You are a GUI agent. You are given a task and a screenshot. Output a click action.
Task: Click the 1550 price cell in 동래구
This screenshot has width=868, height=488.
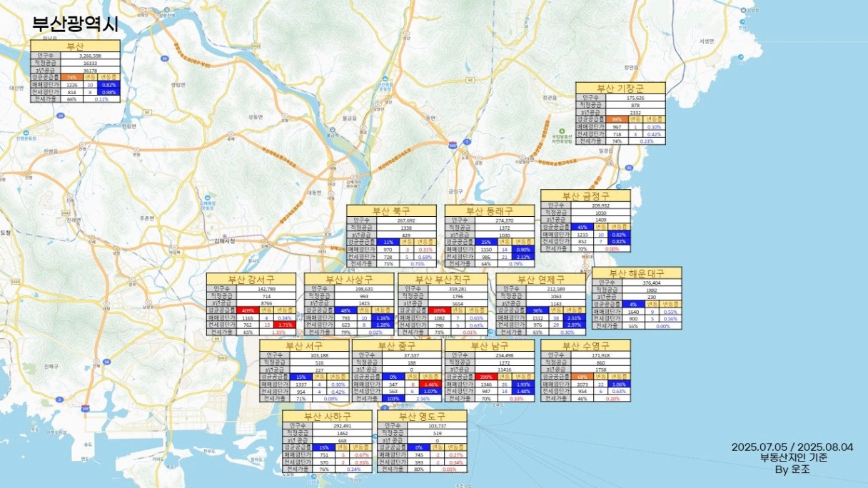pyautogui.click(x=487, y=250)
